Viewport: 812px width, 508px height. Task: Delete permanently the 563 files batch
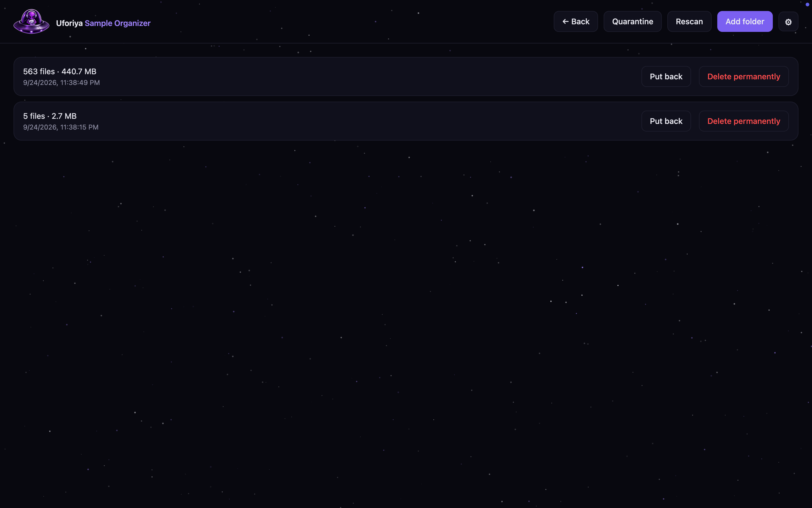pos(743,76)
